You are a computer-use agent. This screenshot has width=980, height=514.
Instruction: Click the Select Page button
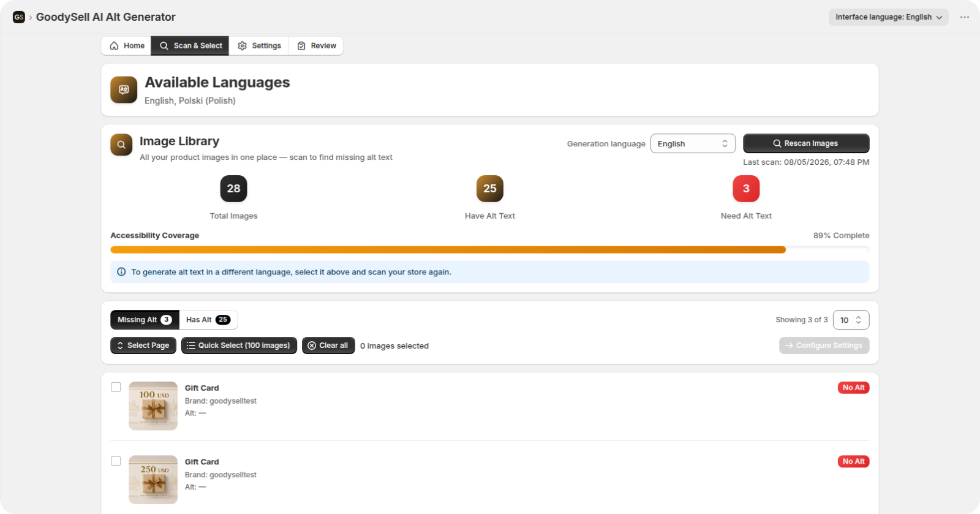coord(143,346)
